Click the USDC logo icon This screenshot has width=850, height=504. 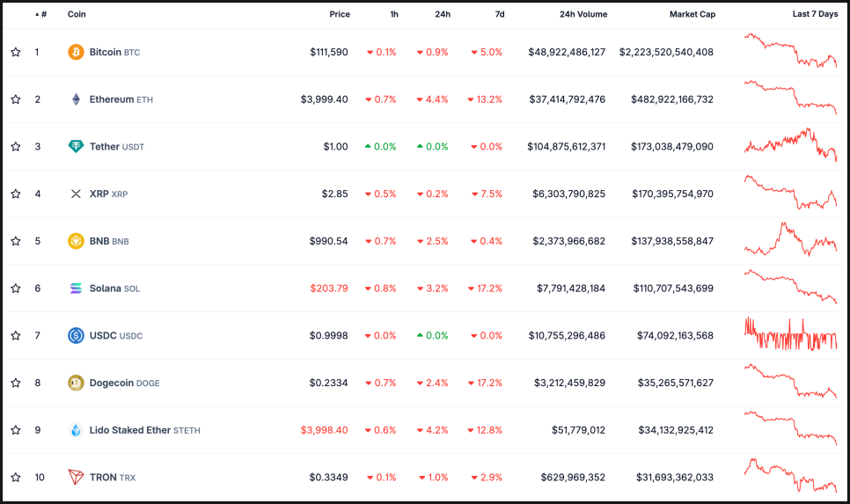pos(76,335)
